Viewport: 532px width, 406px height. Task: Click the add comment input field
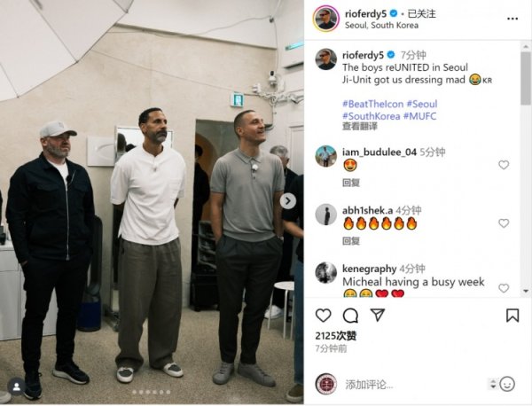[414, 385]
